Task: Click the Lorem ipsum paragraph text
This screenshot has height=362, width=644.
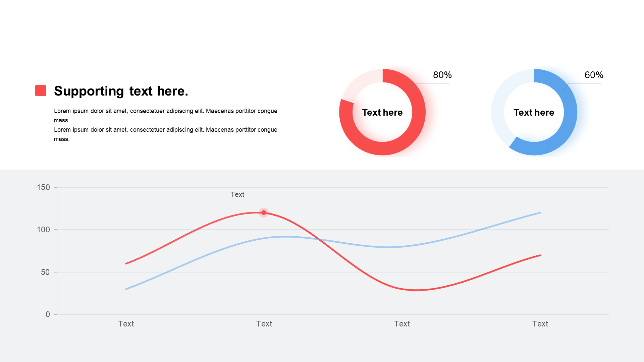Action: [166, 125]
